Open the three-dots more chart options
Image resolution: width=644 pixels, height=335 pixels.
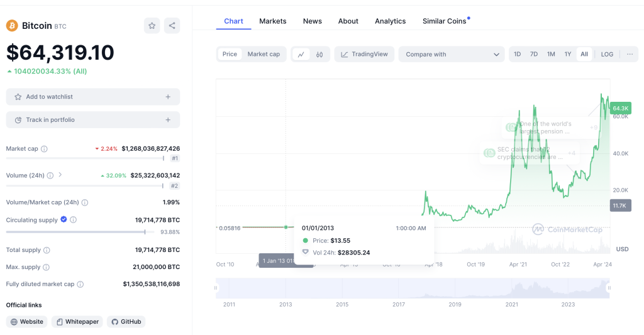pos(630,54)
